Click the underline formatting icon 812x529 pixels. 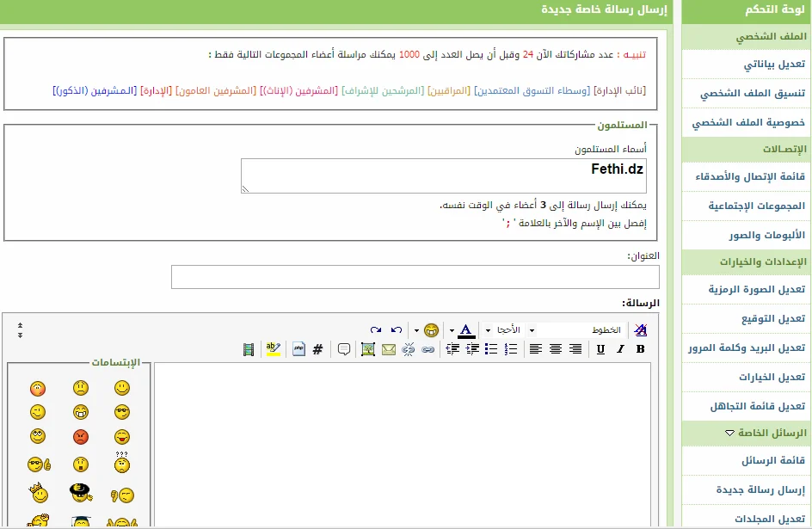(x=600, y=349)
